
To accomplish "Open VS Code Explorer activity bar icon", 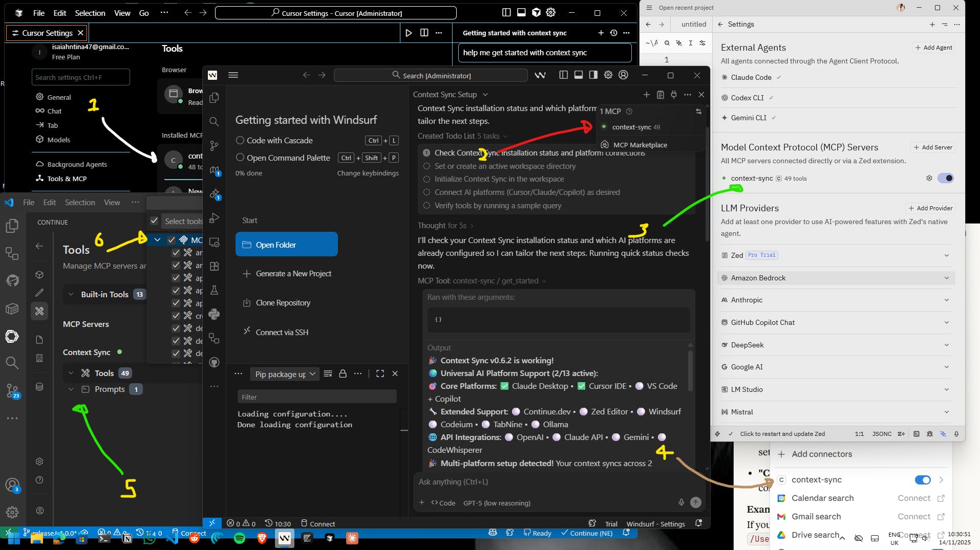I will pos(12,226).
